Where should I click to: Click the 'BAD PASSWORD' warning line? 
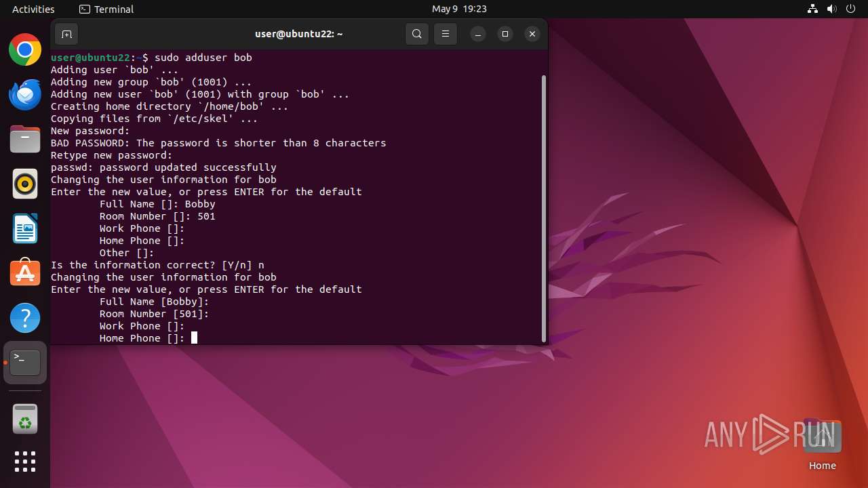(218, 143)
